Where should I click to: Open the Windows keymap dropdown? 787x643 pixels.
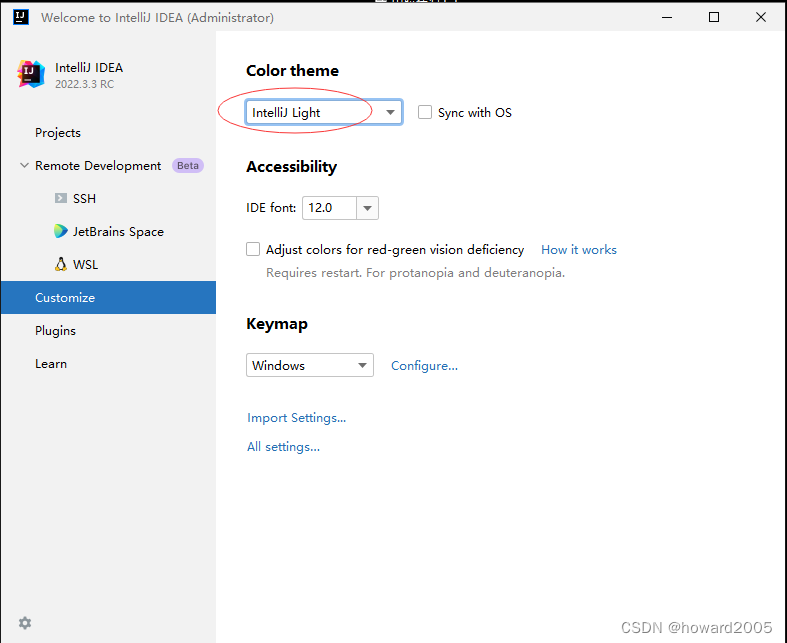pos(310,365)
